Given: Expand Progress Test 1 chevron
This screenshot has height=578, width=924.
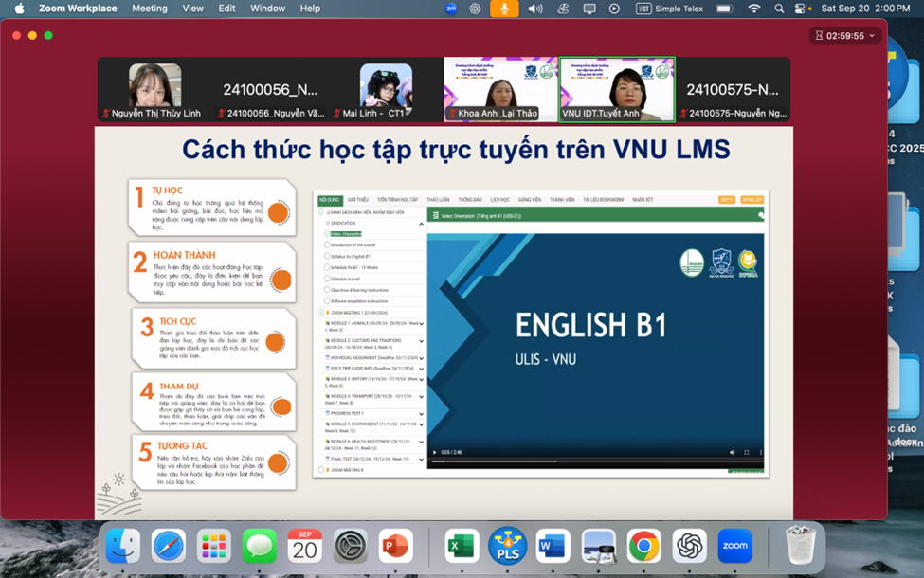Looking at the screenshot, I should (421, 414).
